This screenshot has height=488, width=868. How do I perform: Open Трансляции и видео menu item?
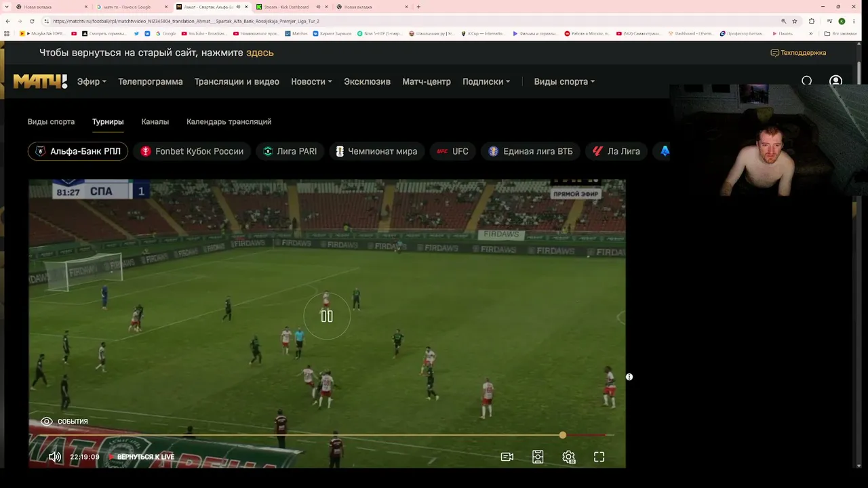(237, 81)
